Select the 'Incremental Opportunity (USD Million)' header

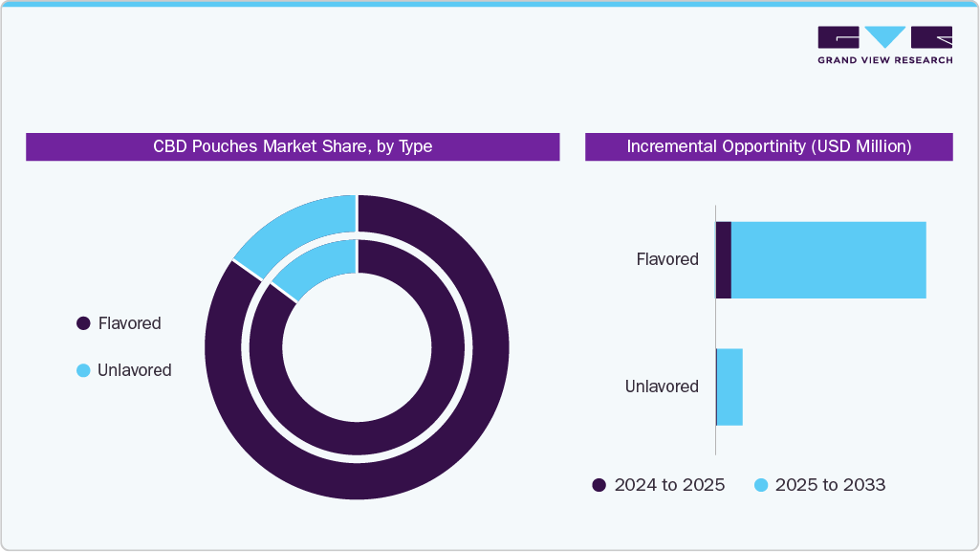[x=769, y=146]
